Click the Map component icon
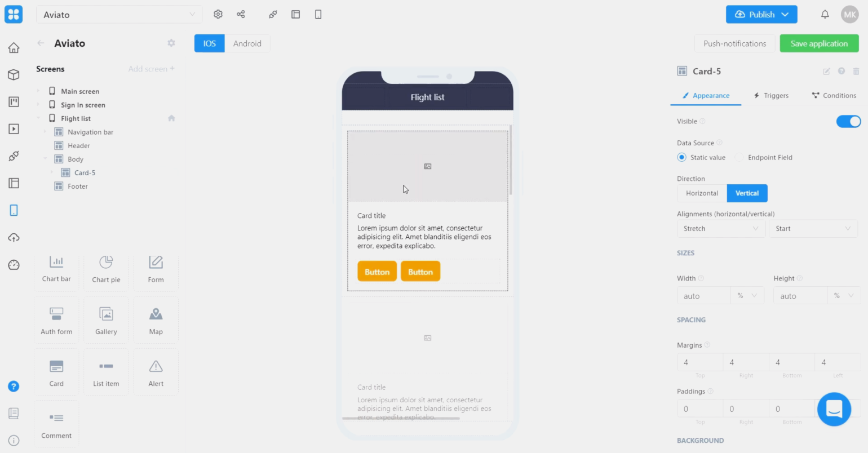 pyautogui.click(x=156, y=314)
